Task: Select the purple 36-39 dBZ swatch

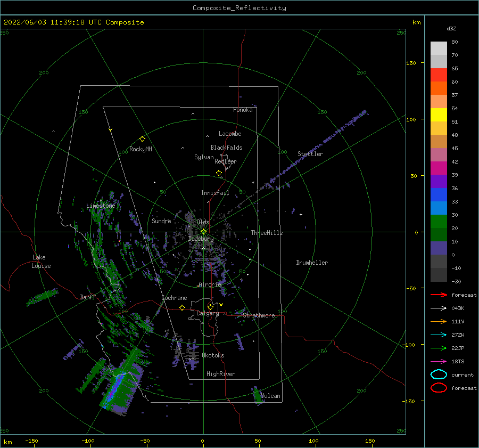Action: [x=439, y=182]
